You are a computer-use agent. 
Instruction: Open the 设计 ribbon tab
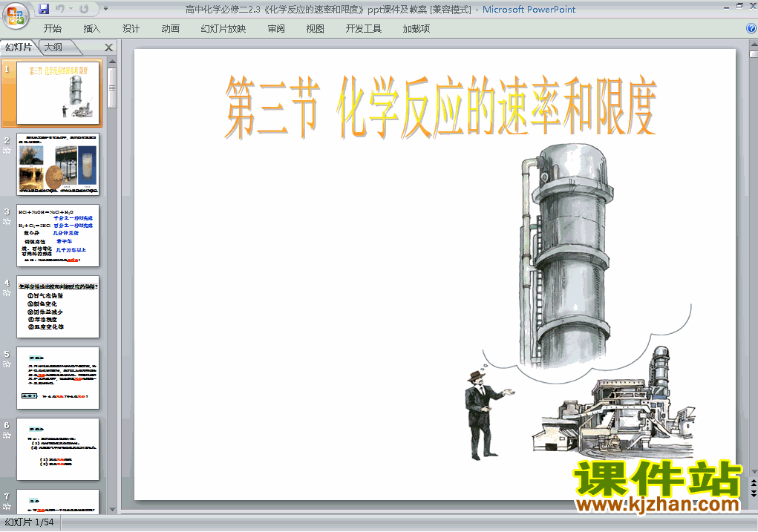[x=131, y=29]
